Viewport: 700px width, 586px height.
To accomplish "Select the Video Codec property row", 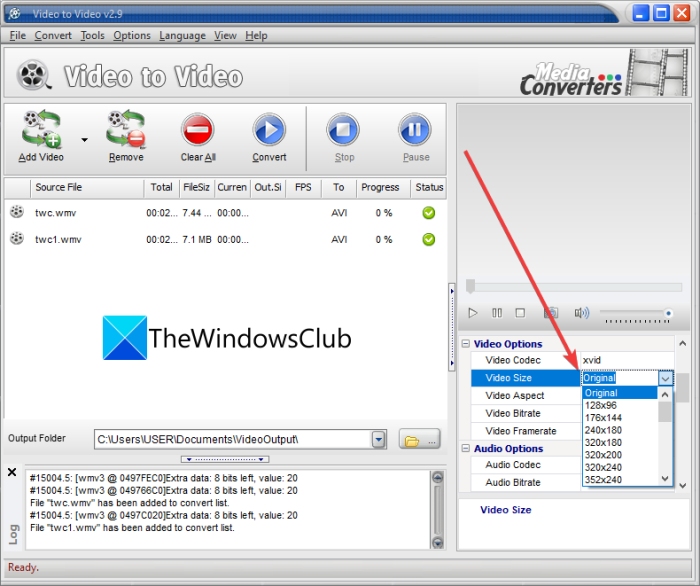I will [572, 360].
